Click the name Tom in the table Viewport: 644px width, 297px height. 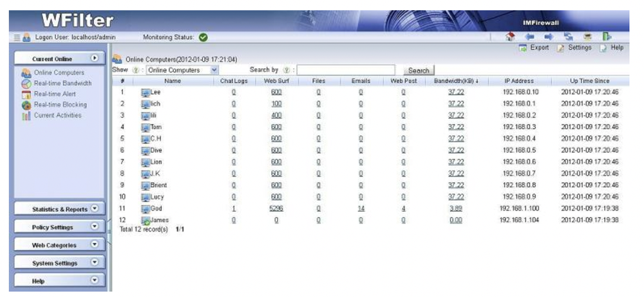(x=156, y=127)
